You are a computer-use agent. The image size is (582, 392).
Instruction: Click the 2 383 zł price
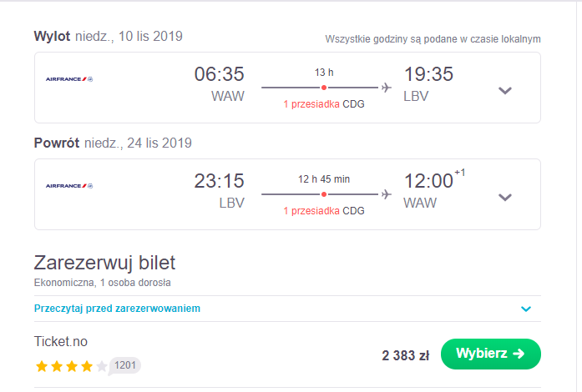[x=405, y=355]
